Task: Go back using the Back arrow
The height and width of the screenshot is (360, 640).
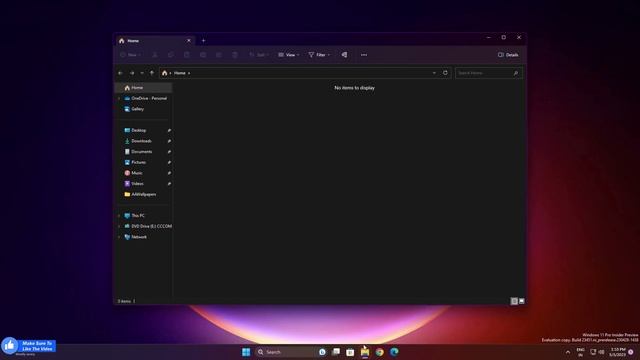Action: pyautogui.click(x=120, y=73)
